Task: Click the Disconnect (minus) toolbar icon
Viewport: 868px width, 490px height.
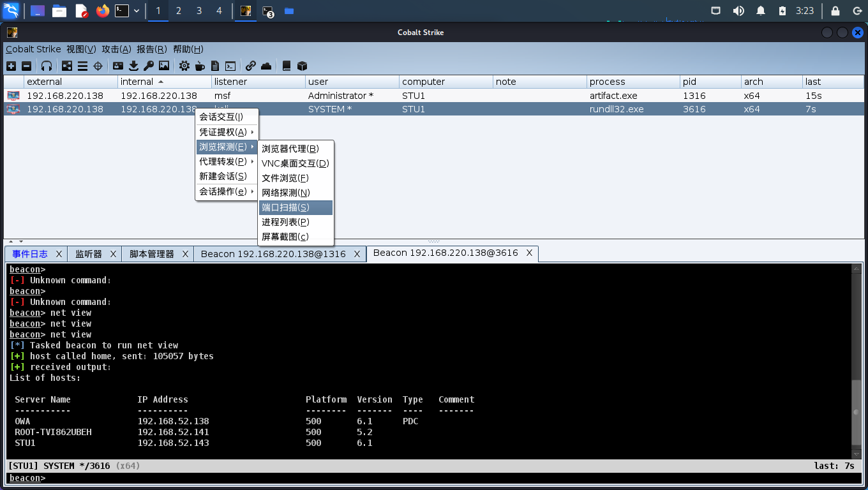Action: tap(26, 66)
